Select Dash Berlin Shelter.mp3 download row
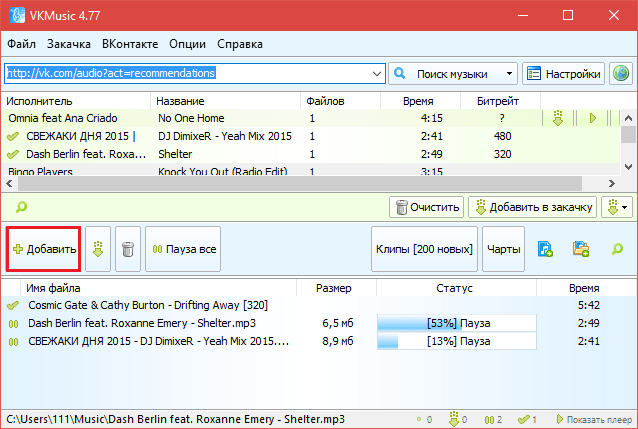The width and height of the screenshot is (638, 429). click(x=319, y=323)
